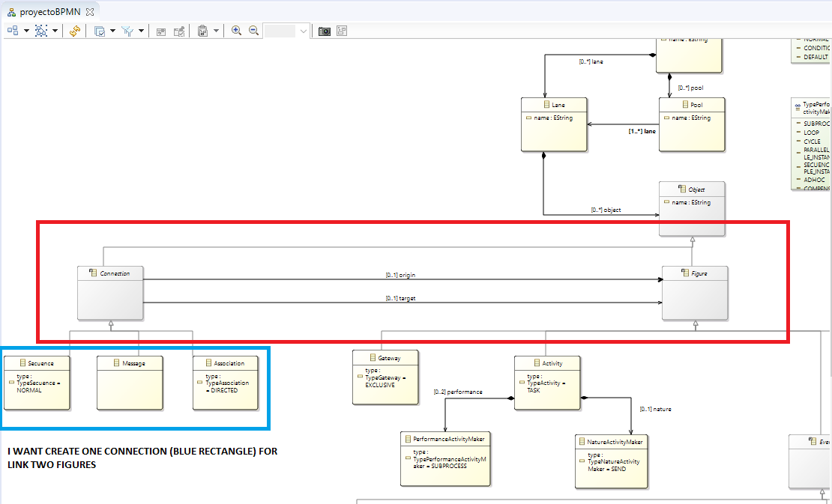Click the toolbar icon right of camera
The height and width of the screenshot is (504, 832).
[342, 31]
